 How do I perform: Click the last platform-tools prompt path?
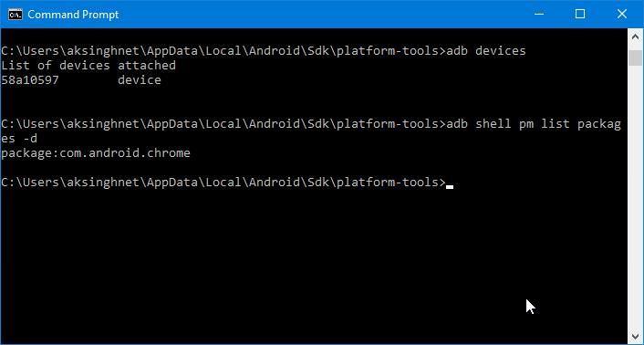223,183
